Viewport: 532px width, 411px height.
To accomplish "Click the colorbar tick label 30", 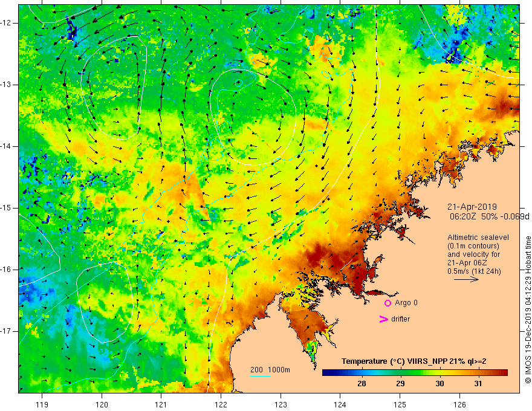I will [440, 384].
